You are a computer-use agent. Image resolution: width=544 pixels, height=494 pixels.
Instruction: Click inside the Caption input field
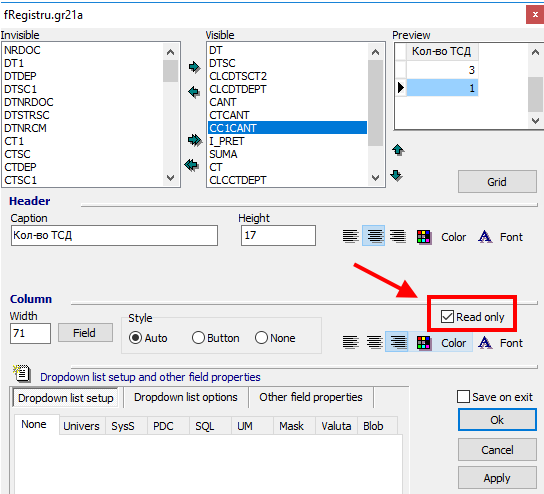(x=114, y=236)
